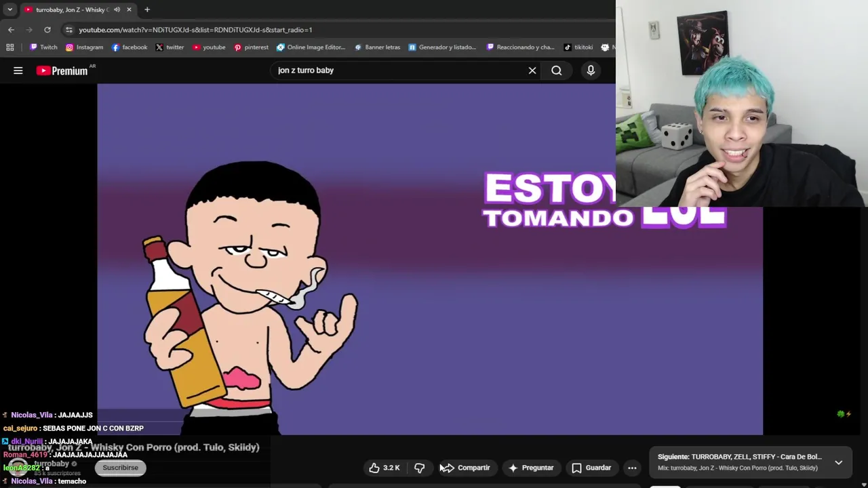Mute the playing tab via speaker icon
This screenshot has height=488, width=868.
pyautogui.click(x=117, y=9)
